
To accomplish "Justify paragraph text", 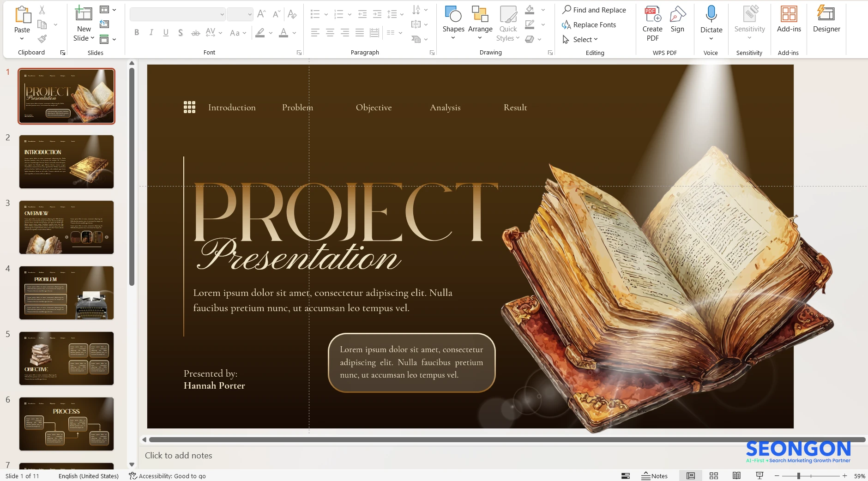I will [360, 32].
